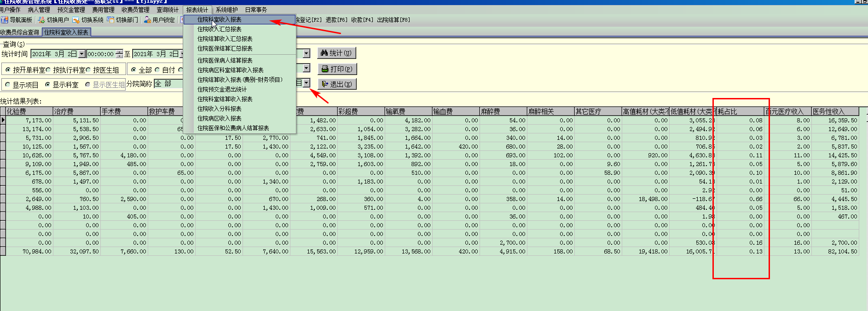The width and height of the screenshot is (868, 311).
Task: Select 显示医生组 radio option
Action: pos(87,85)
